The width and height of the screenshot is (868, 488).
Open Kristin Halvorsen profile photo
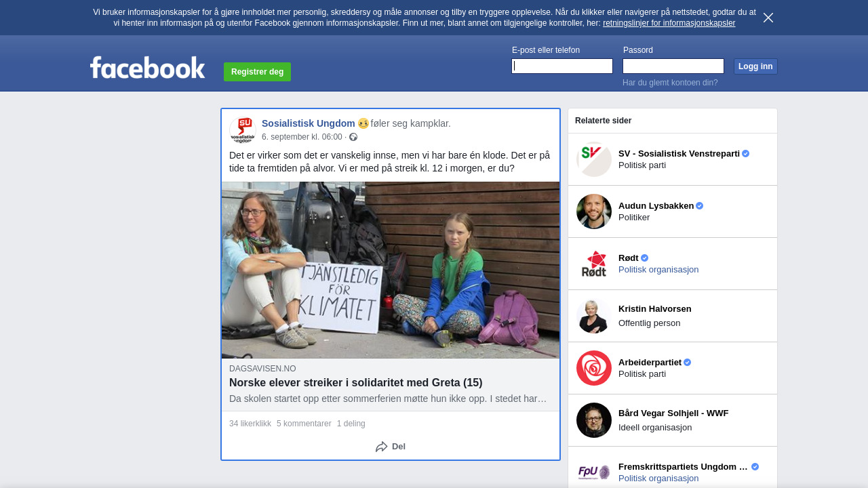594,316
